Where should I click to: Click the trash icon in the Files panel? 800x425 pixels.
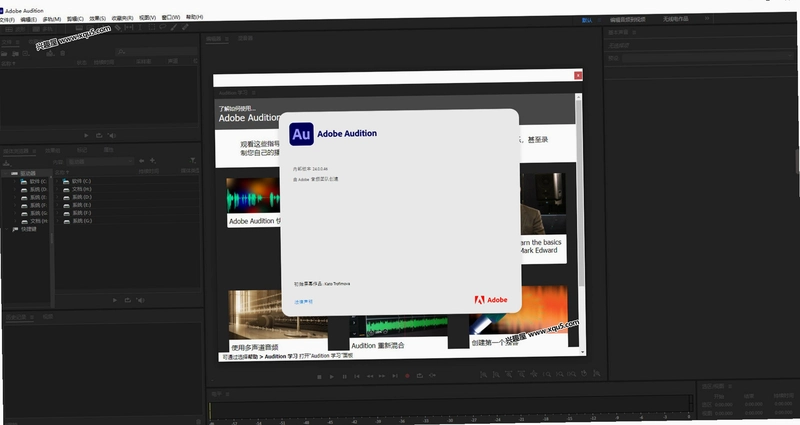[x=63, y=53]
